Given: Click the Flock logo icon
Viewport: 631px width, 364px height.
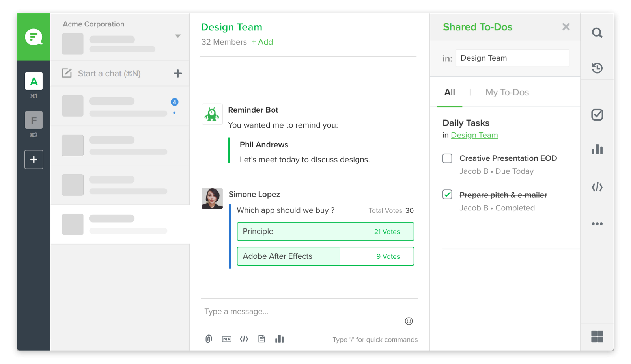Looking at the screenshot, I should (34, 37).
